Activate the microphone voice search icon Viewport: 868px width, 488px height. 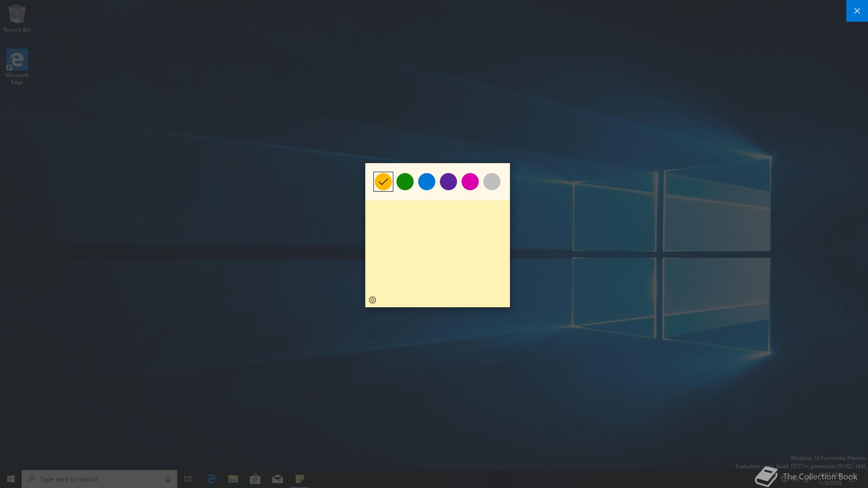coord(168,479)
